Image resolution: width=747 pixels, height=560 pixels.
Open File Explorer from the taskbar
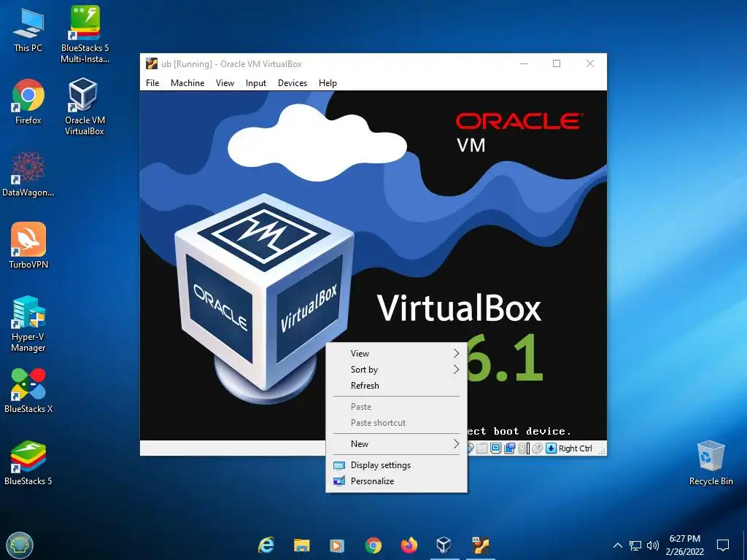click(301, 545)
